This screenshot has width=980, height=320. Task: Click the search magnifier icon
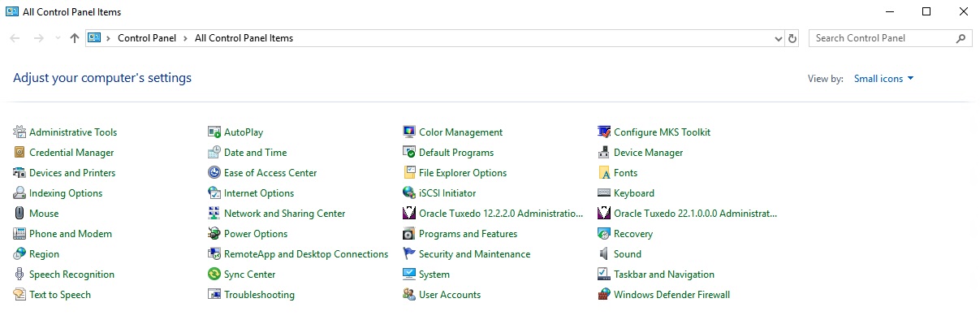click(961, 38)
